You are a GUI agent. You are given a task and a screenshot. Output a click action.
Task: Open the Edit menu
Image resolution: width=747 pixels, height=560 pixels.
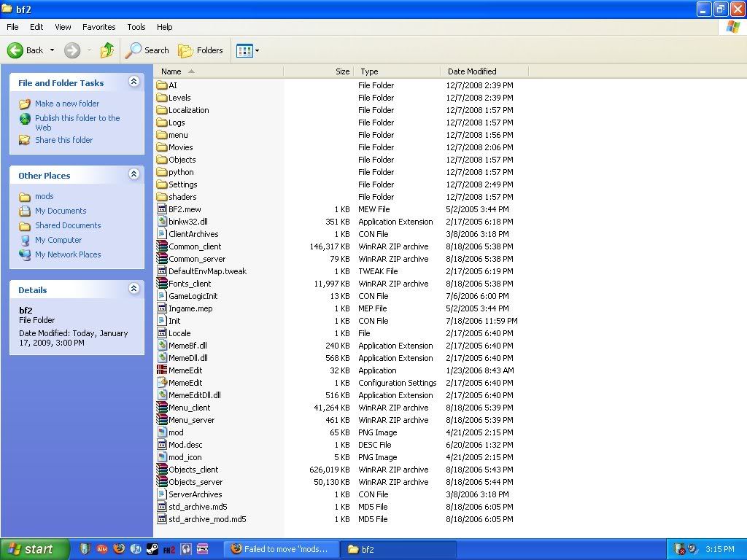tap(36, 27)
